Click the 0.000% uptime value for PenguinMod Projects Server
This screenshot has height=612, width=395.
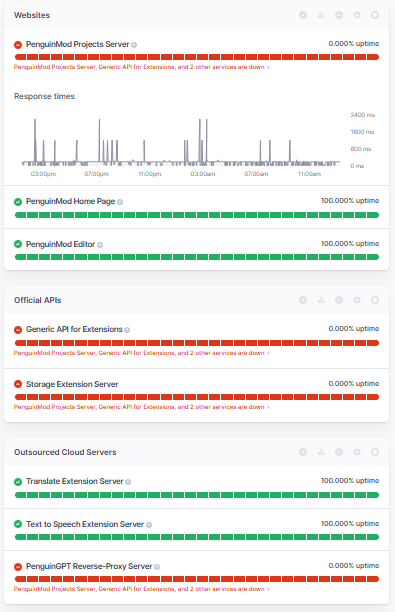(354, 44)
